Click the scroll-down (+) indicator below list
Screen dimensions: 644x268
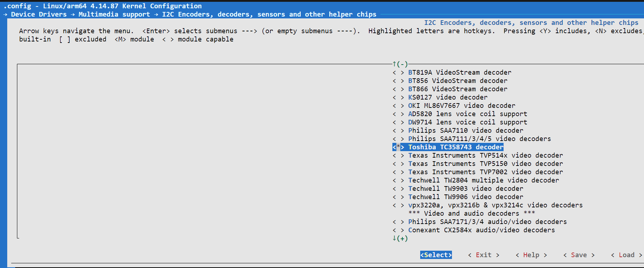tap(400, 238)
